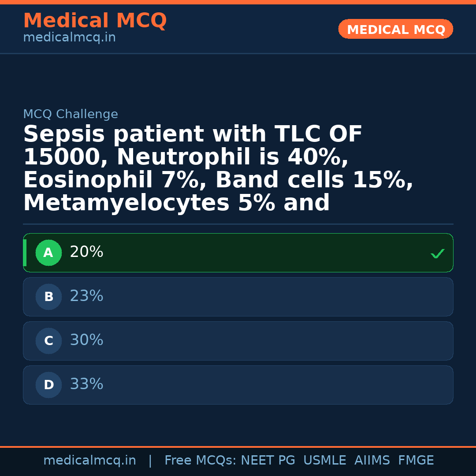Image resolution: width=476 pixels, height=476 pixels.
Task: Click the C letter circle icon
Action: (x=48, y=341)
